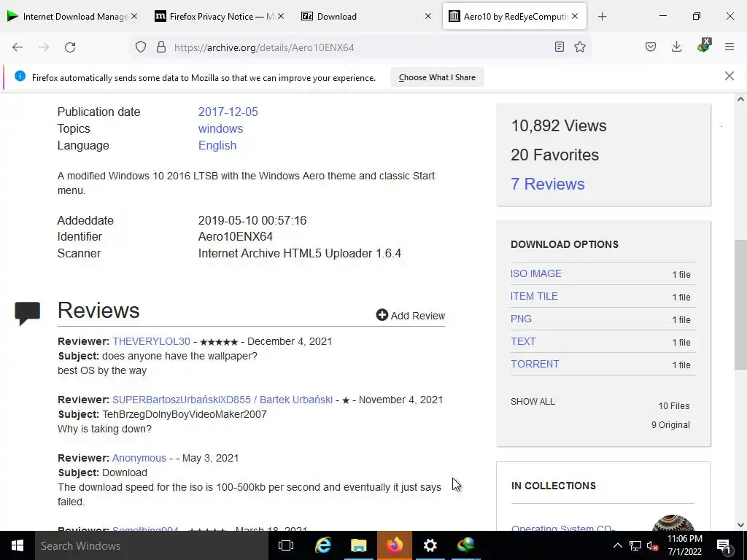Open the Firefox hamburger menu
The width and height of the screenshot is (747, 560).
coord(729,47)
